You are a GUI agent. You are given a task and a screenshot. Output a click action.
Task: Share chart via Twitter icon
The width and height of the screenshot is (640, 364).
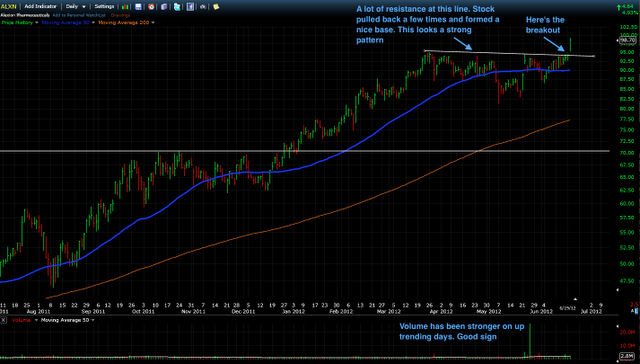(x=177, y=7)
